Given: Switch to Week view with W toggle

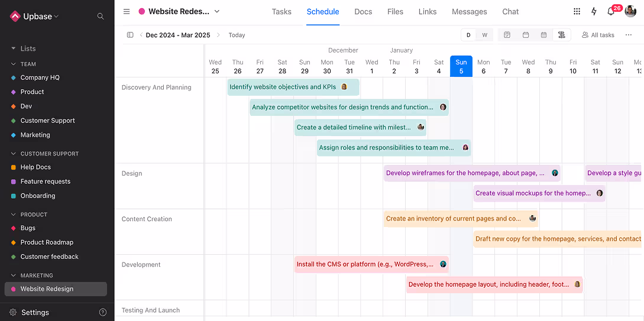Looking at the screenshot, I should (484, 35).
